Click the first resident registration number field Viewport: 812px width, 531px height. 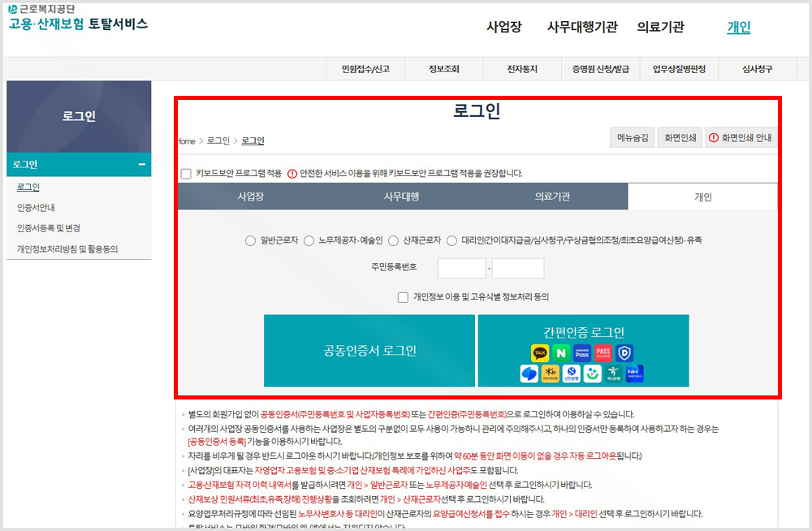click(461, 268)
